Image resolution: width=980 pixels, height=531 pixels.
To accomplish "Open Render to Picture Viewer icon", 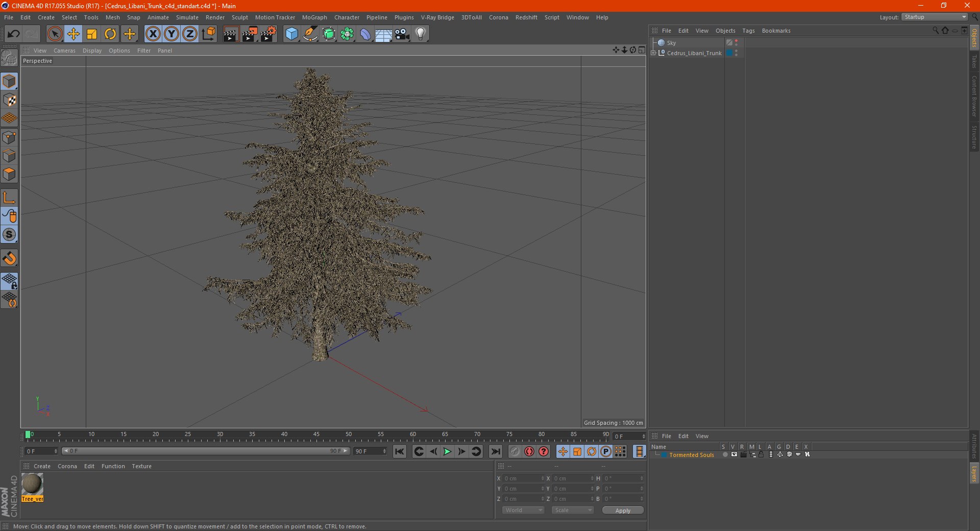I will coord(250,34).
